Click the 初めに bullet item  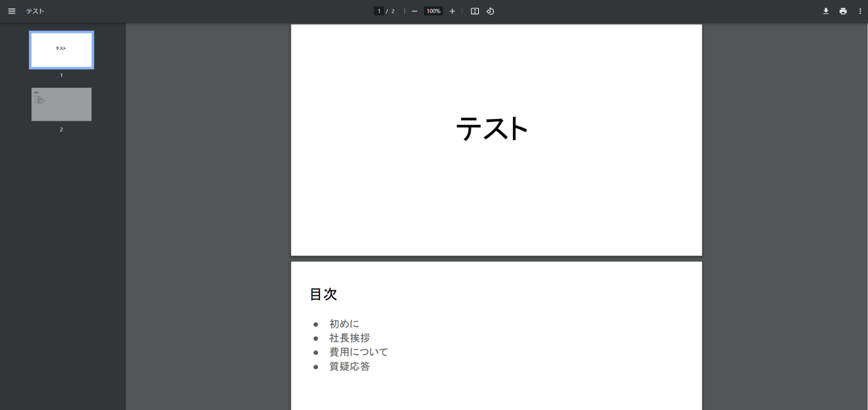(344, 324)
